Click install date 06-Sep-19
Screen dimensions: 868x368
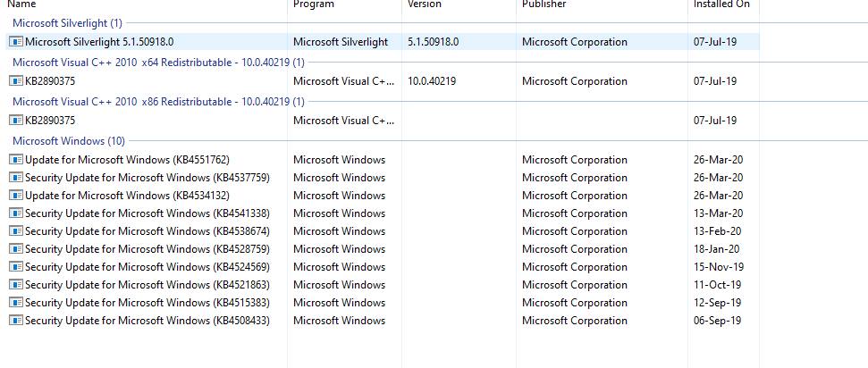pos(717,321)
